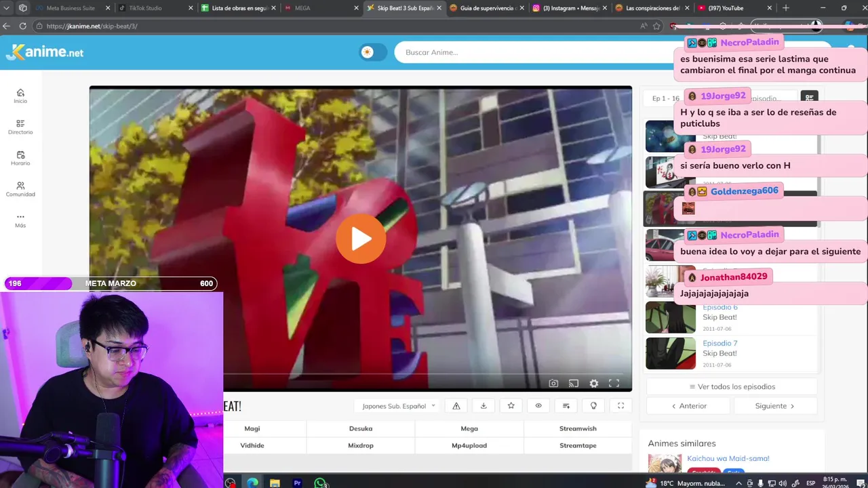Screen dimensions: 868x488
Task: Toggle the episode list view icon
Action: point(809,98)
